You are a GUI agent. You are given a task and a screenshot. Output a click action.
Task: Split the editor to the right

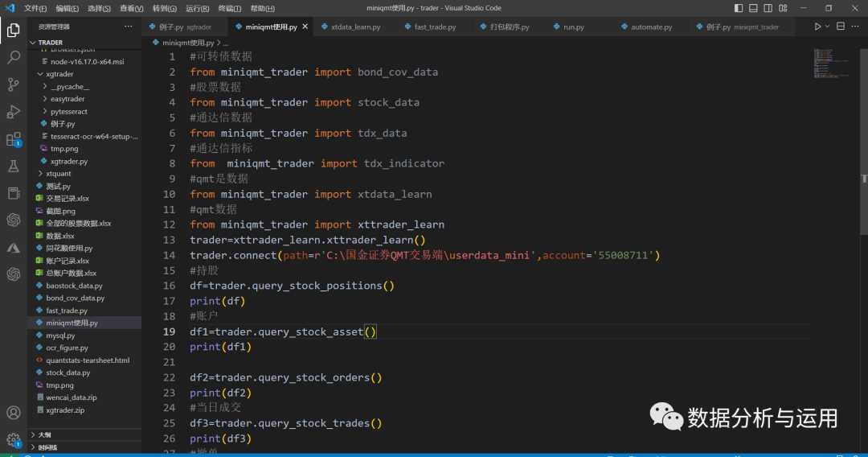(x=841, y=27)
